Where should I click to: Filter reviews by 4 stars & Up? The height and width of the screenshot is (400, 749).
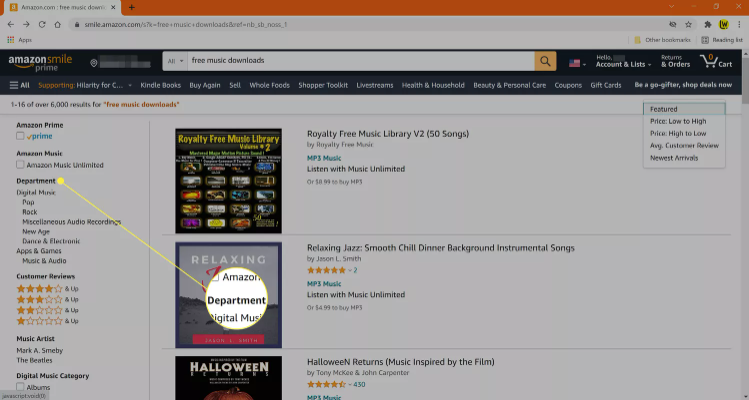[47, 289]
